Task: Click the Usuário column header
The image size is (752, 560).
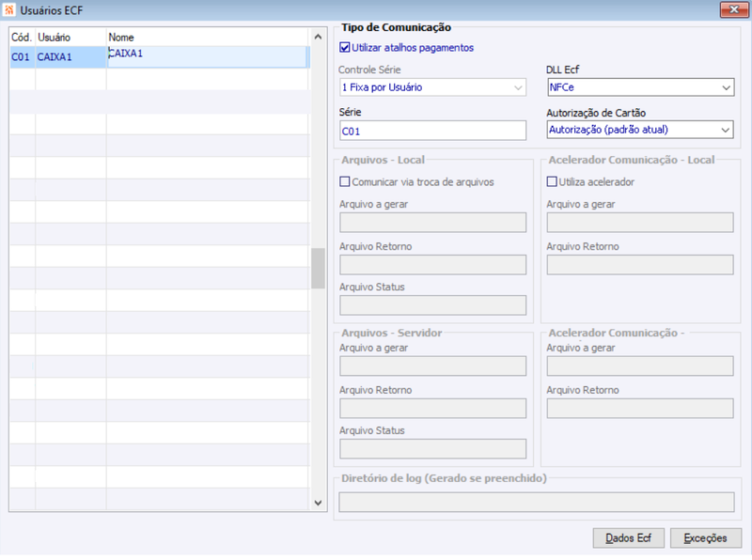Action: [70, 38]
